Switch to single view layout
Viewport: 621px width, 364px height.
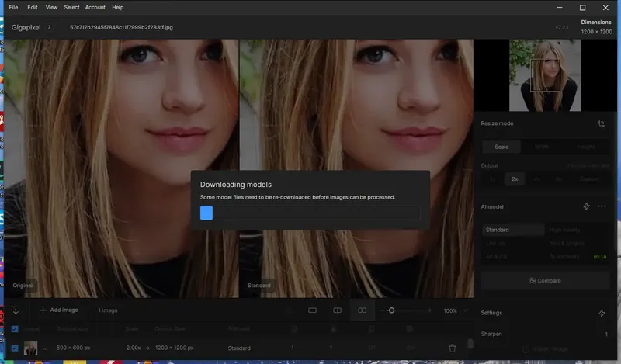(312, 310)
